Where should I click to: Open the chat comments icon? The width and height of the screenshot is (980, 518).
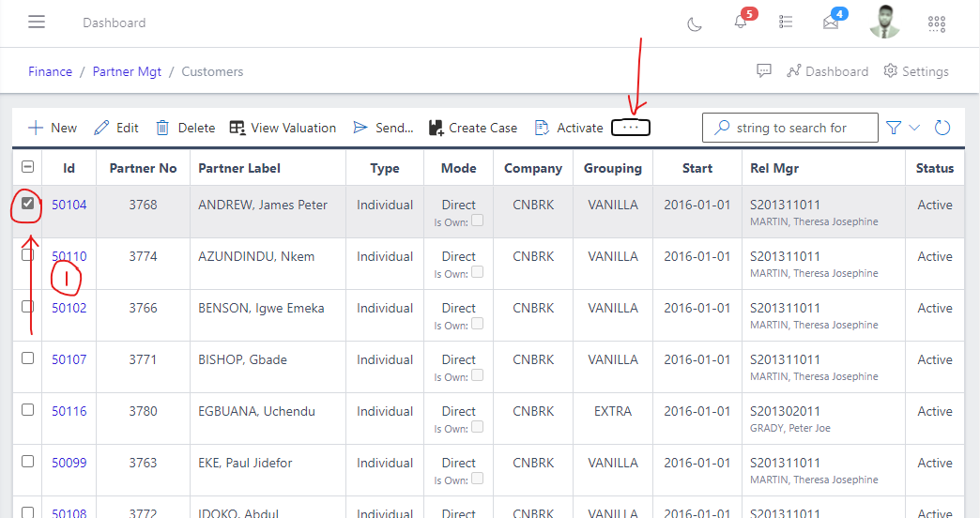point(764,71)
